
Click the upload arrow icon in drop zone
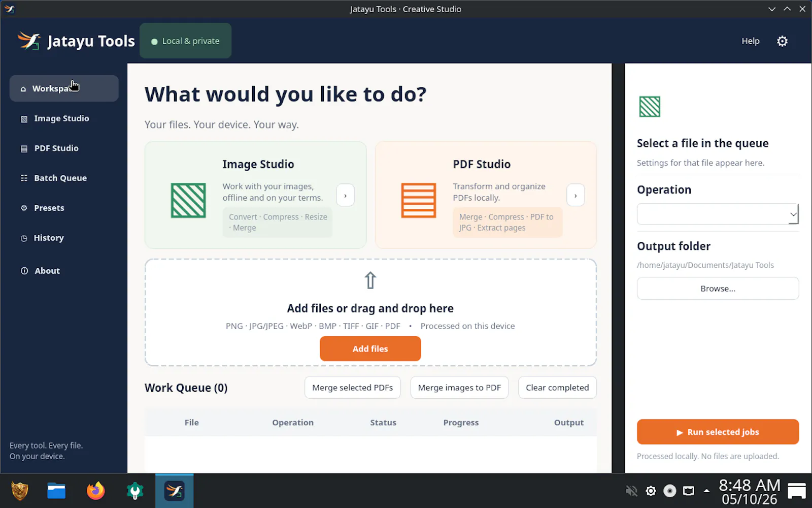coord(370,280)
